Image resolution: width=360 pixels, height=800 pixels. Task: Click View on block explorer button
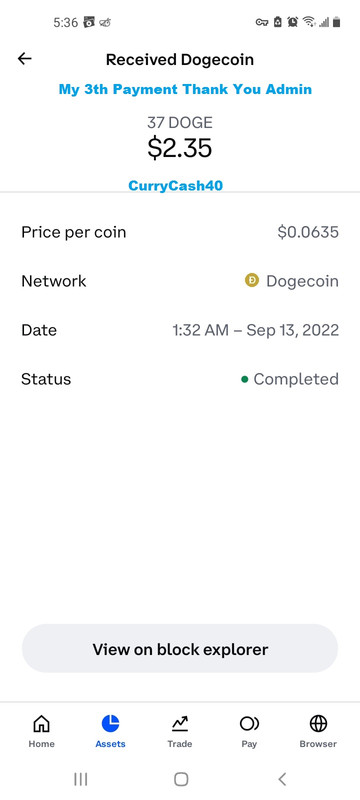pyautogui.click(x=179, y=648)
